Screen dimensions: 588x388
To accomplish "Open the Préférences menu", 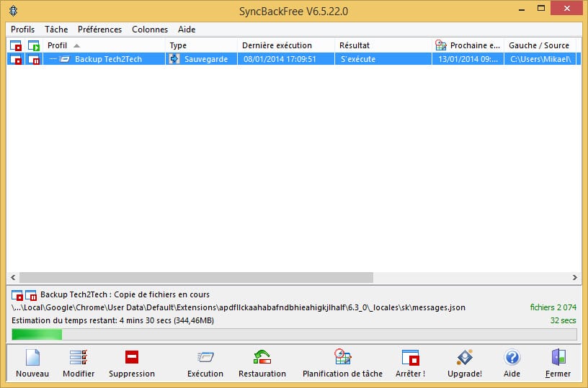I will click(x=99, y=30).
